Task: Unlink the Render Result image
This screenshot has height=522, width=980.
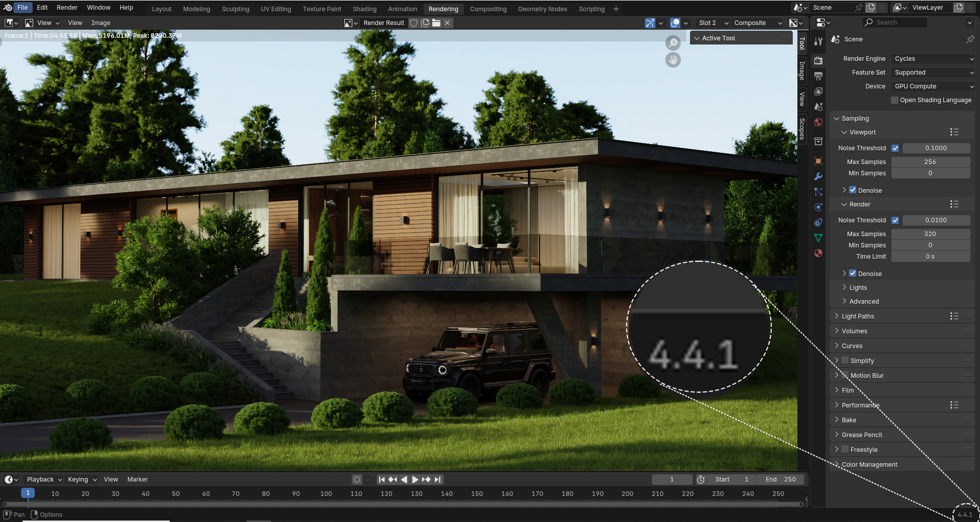Action: 448,23
